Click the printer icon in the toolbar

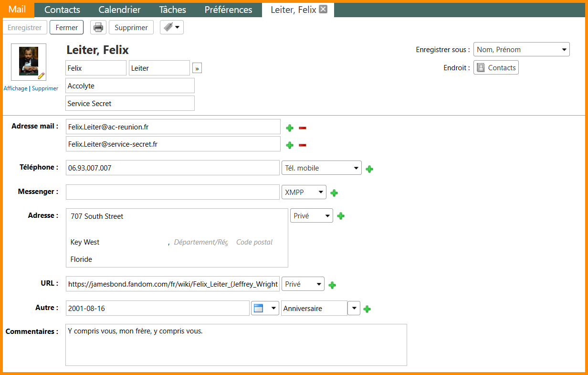98,28
